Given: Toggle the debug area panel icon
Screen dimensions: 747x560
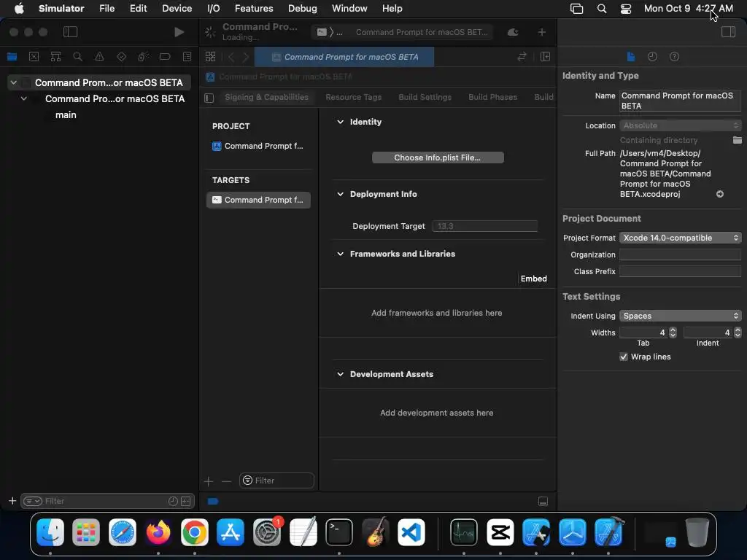Looking at the screenshot, I should 543,501.
